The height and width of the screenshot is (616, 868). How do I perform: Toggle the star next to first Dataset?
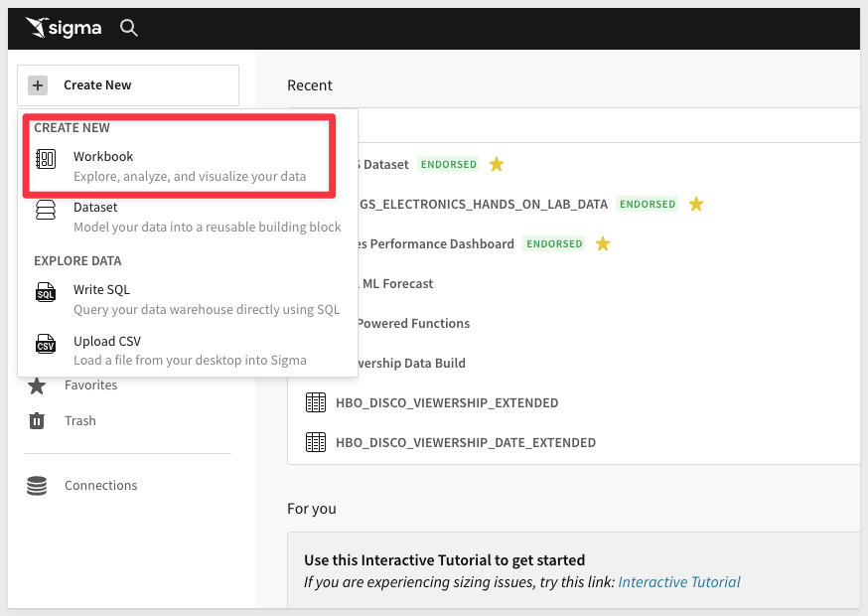coord(497,164)
